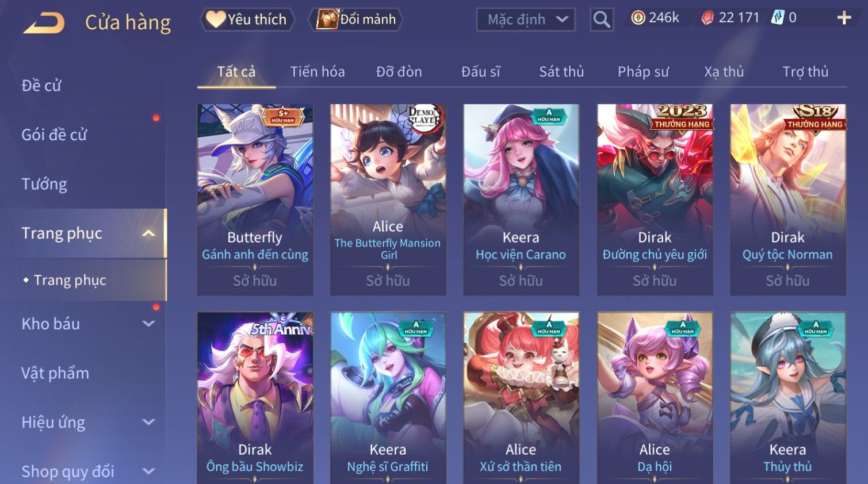This screenshot has height=484, width=868.
Task: Click the golden back arrow icon
Action: click(44, 23)
